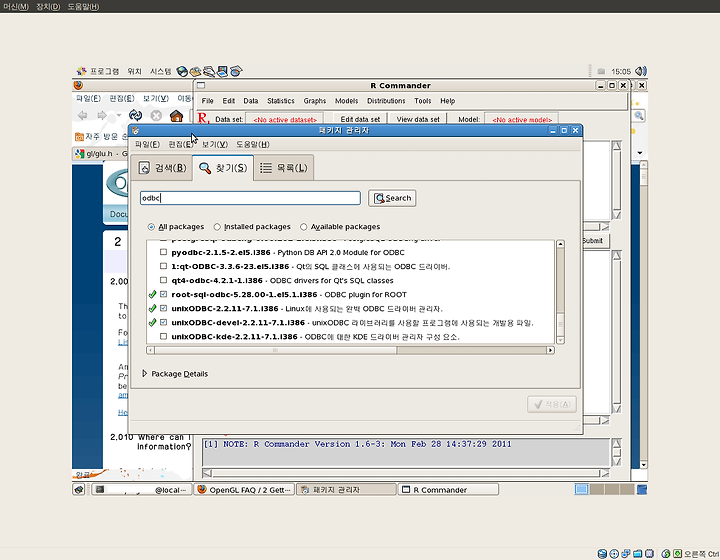The height and width of the screenshot is (560, 720).
Task: Check the pyodbc-2.1.5-2.el5.i386 package checkbox
Action: (x=163, y=252)
